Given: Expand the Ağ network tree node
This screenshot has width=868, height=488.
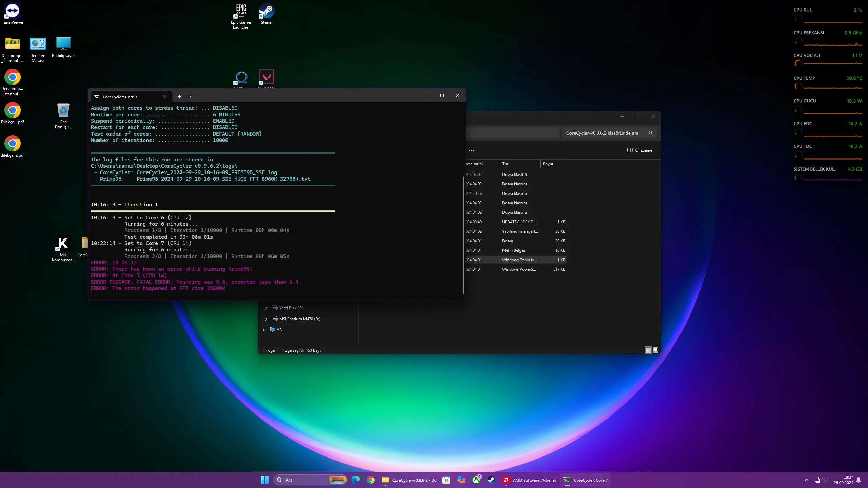Looking at the screenshot, I should pyautogui.click(x=263, y=330).
